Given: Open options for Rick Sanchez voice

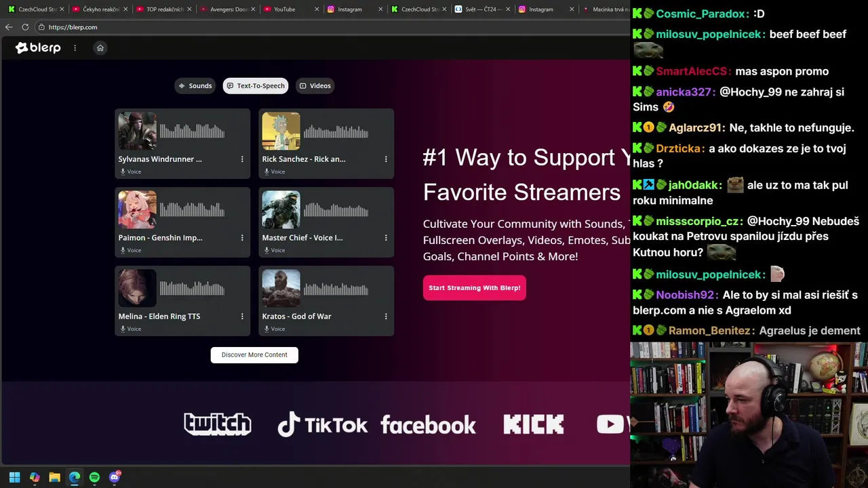Looking at the screenshot, I should tap(386, 159).
